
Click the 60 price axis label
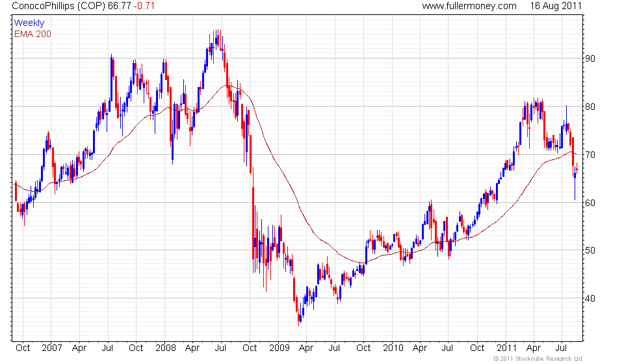coord(590,203)
